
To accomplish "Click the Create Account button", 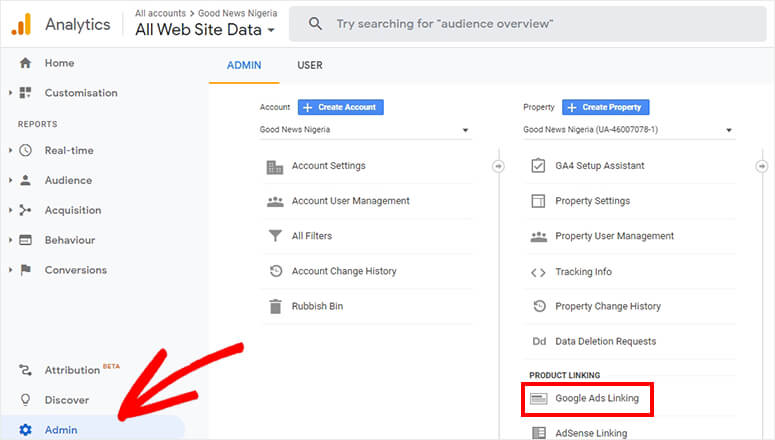I will coord(341,107).
